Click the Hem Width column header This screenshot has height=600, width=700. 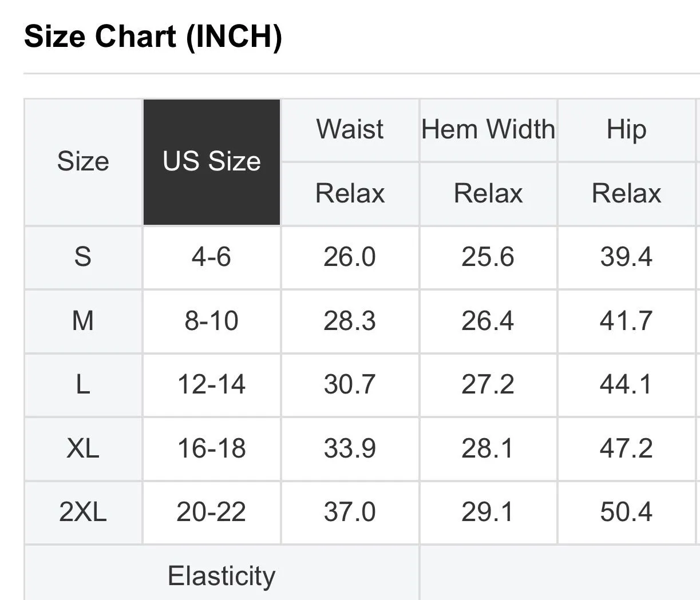pyautogui.click(x=488, y=130)
